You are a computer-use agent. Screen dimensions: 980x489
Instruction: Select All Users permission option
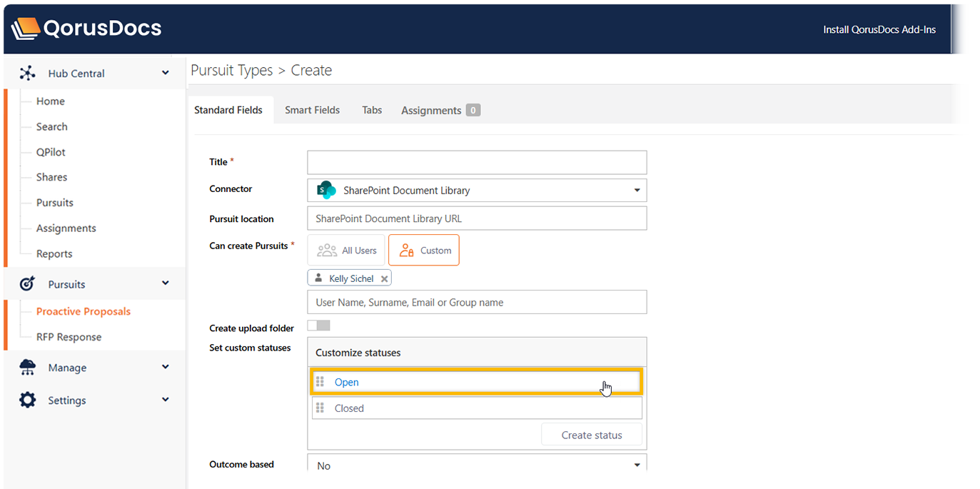[x=346, y=251]
